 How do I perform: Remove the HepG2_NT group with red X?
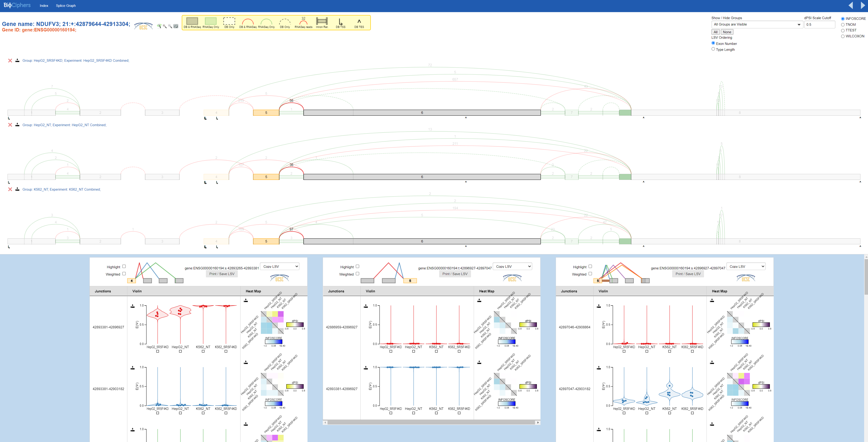tap(10, 125)
